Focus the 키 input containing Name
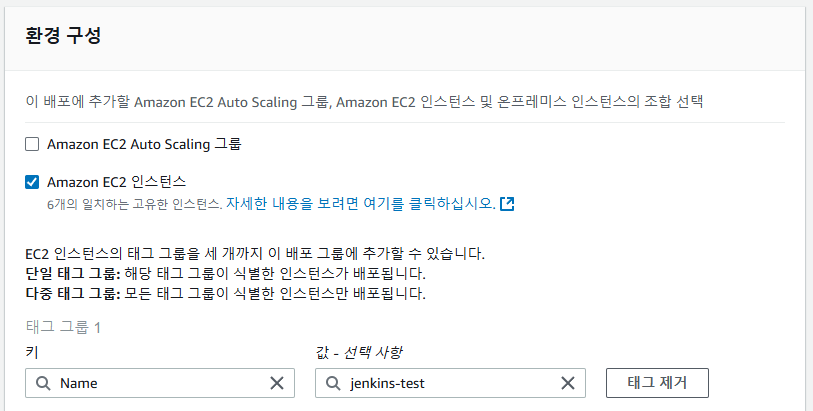 [160, 383]
